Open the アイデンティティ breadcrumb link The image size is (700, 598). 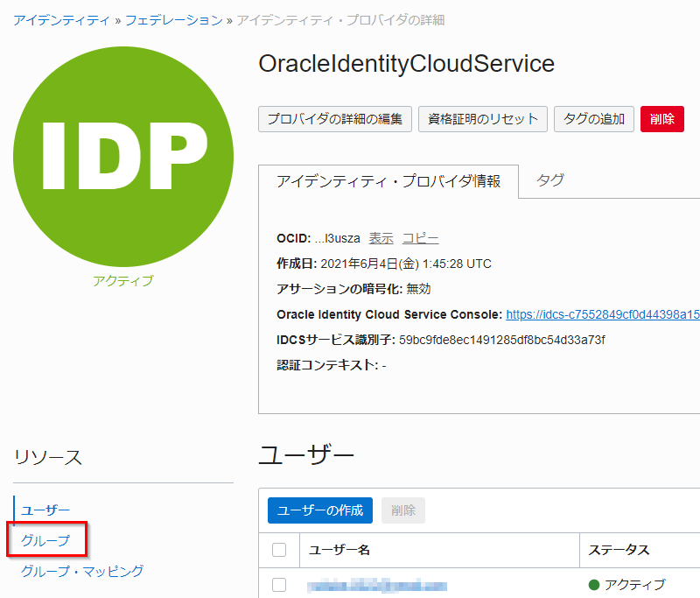coord(61,19)
